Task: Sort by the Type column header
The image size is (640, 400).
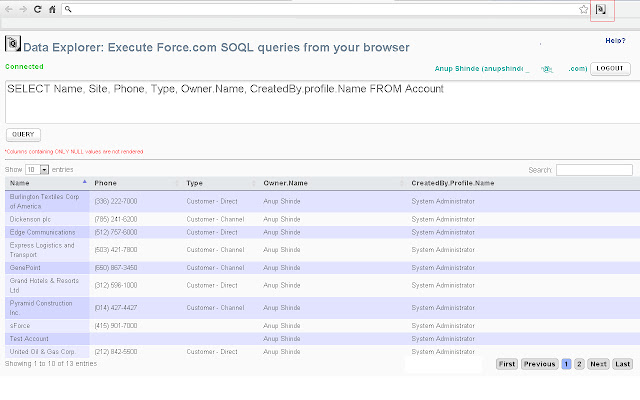Action: click(220, 183)
